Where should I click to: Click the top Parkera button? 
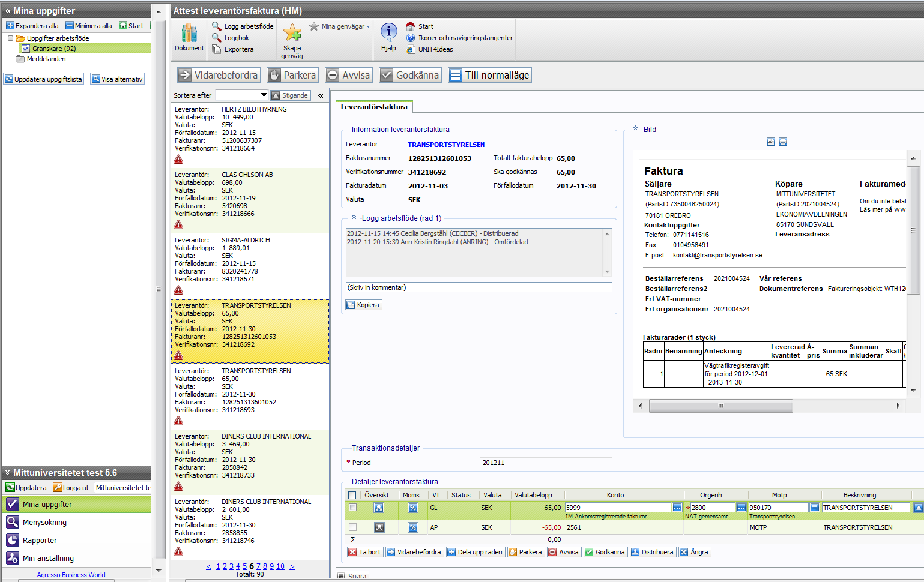[x=292, y=75]
